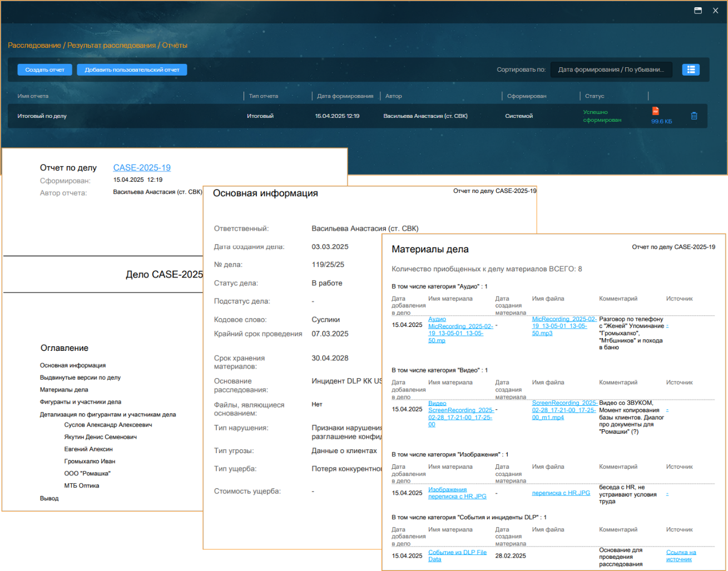Click the code word value Суслики
The width and height of the screenshot is (728, 571).
[326, 320]
